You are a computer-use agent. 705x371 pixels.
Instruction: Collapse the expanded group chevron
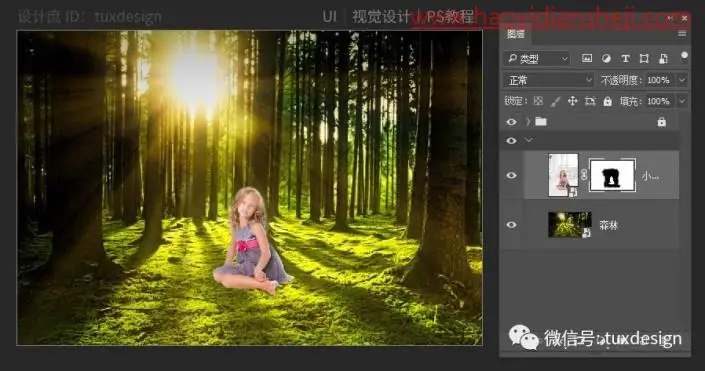tap(529, 140)
